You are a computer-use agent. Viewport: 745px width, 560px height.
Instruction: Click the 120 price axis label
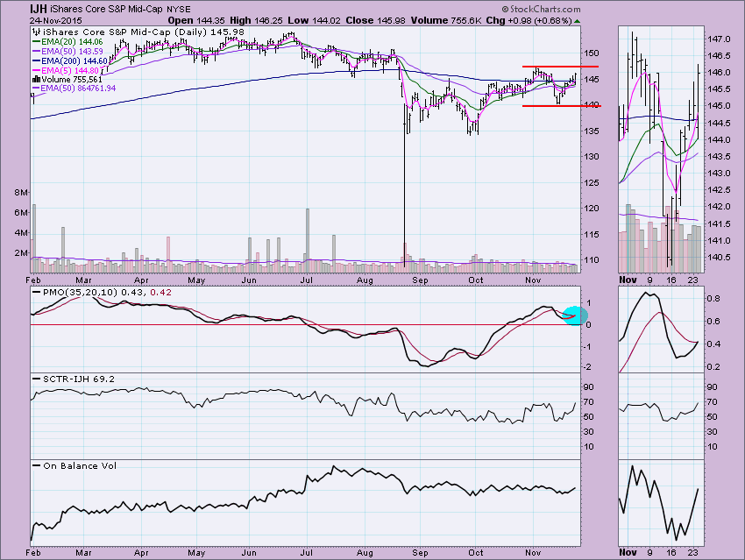click(592, 209)
